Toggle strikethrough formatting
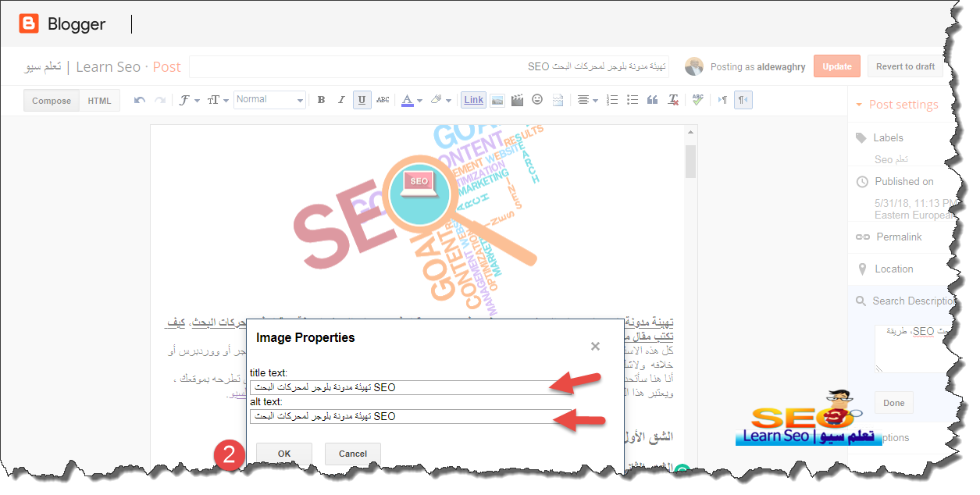 pyautogui.click(x=383, y=100)
